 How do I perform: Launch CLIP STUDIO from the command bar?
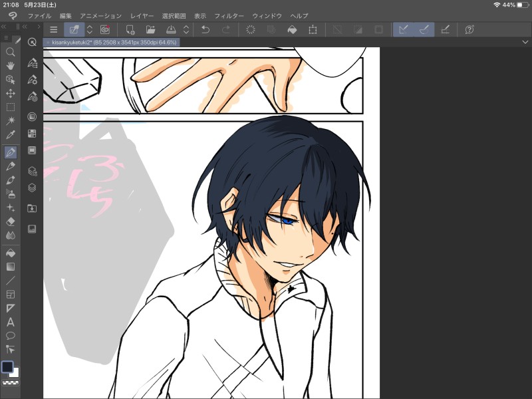(x=105, y=30)
